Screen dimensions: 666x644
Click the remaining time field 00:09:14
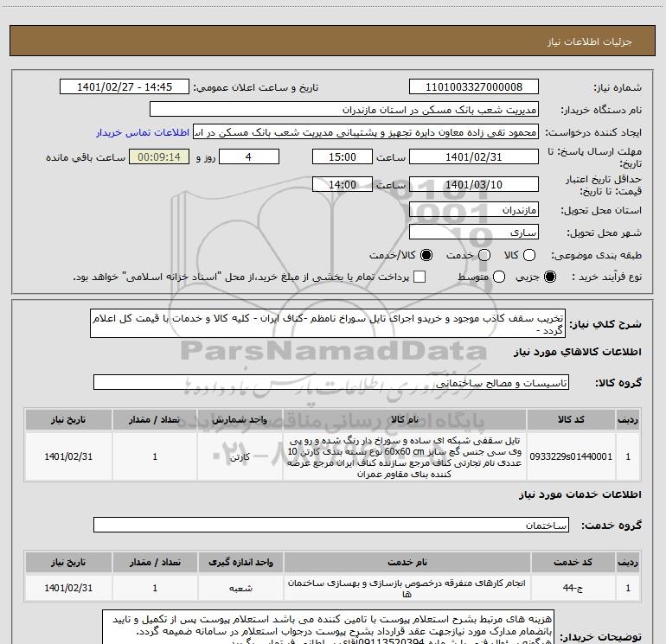click(159, 157)
